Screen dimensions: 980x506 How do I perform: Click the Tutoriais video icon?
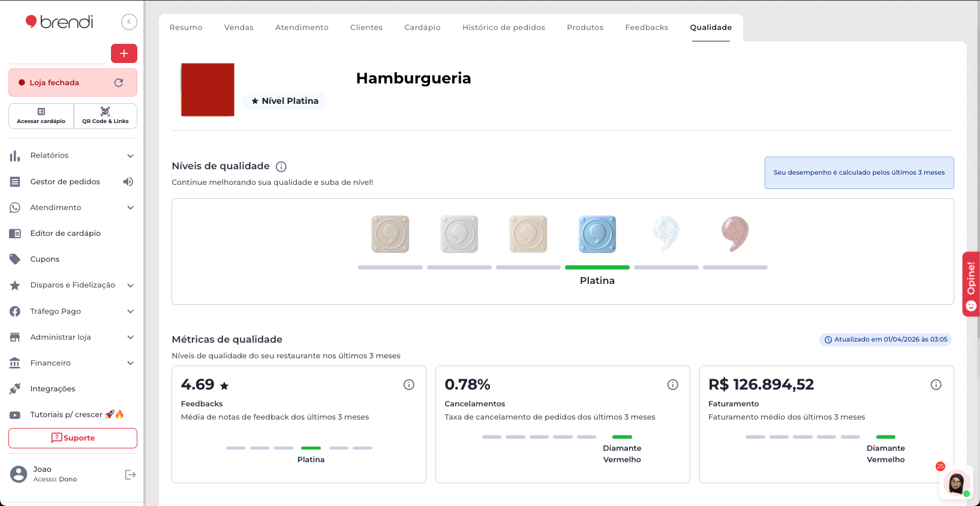(15, 415)
